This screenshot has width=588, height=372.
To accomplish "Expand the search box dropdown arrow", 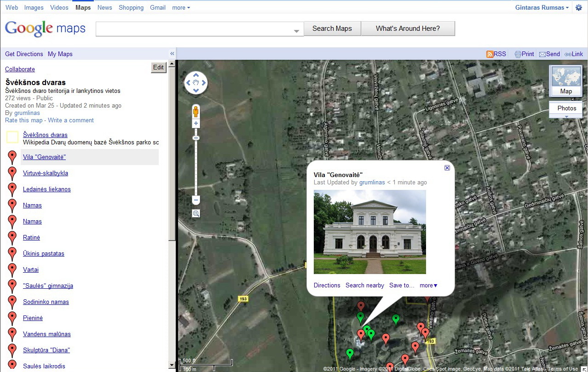I will [297, 31].
